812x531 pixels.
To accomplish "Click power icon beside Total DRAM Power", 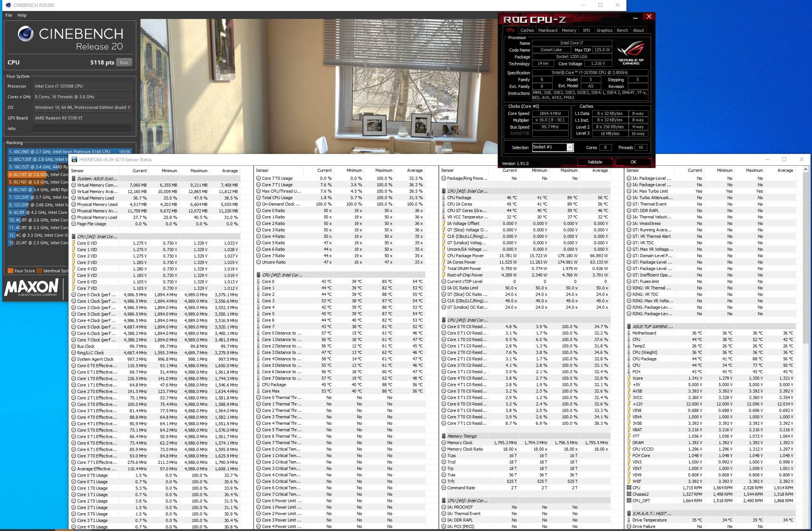I will 444,269.
